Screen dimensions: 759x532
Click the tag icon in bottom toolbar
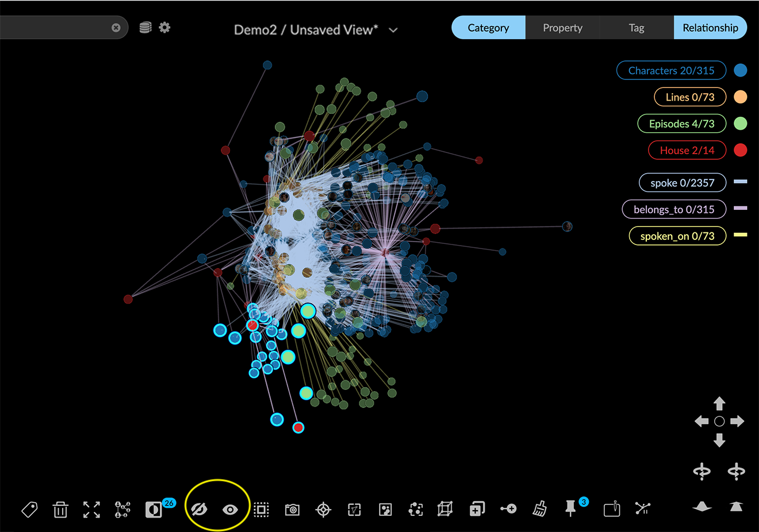(x=29, y=510)
